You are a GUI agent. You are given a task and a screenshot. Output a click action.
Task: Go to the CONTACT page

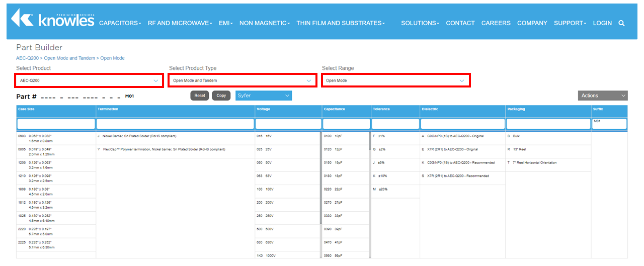[x=460, y=23]
